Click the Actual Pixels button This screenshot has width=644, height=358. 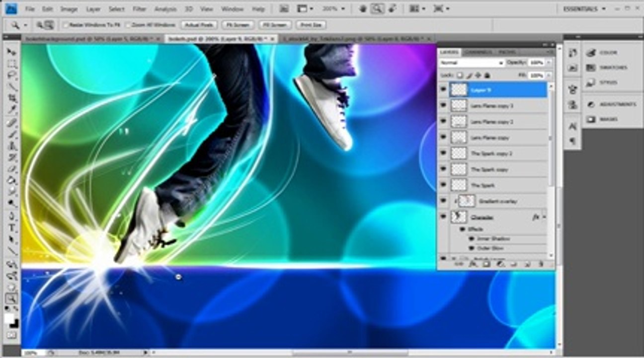pos(199,25)
